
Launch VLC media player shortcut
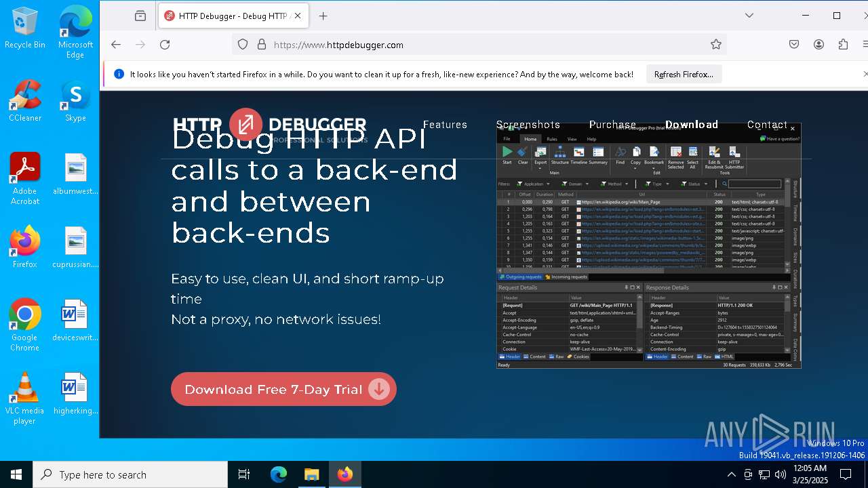(25, 399)
